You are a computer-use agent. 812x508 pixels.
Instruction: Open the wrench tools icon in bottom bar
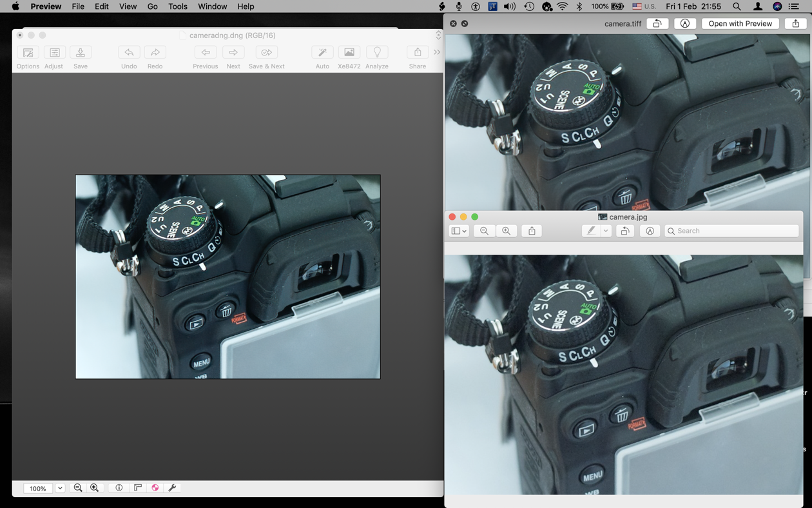[172, 488]
